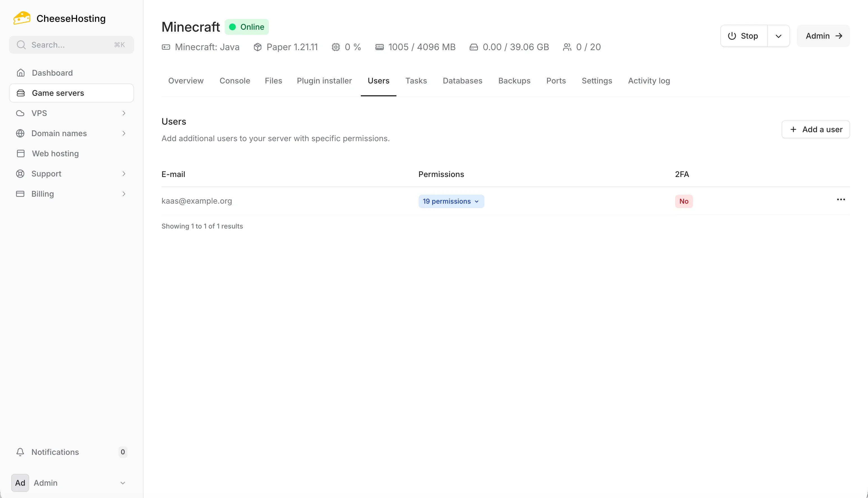Open the Web hosting section
Image resolution: width=868 pixels, height=498 pixels.
tap(55, 153)
